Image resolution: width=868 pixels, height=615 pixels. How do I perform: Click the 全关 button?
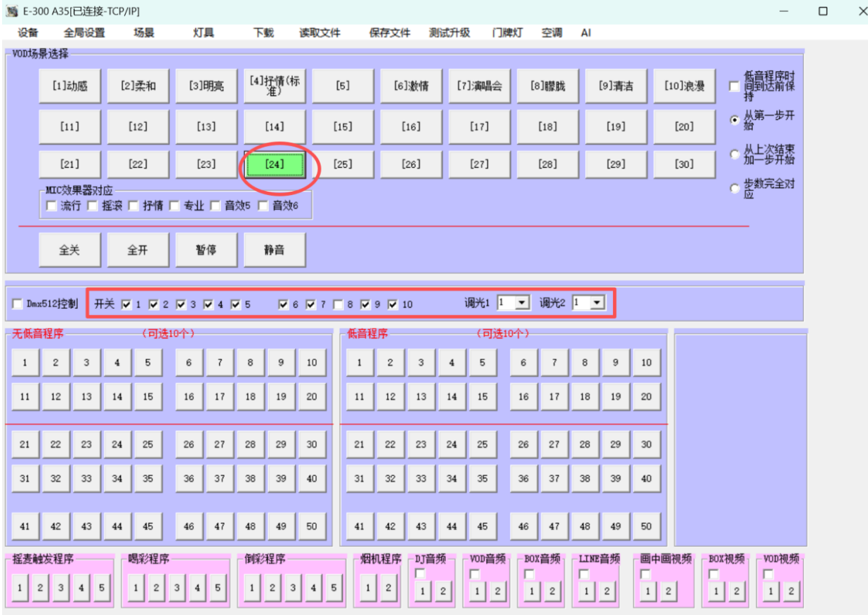point(70,250)
